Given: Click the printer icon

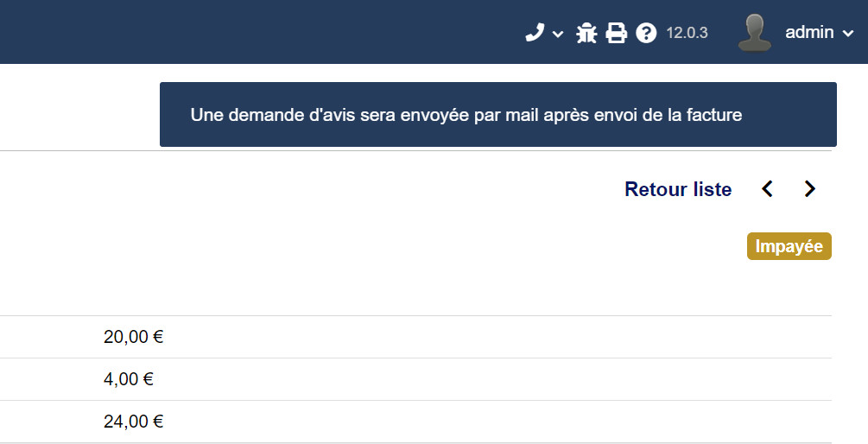Looking at the screenshot, I should 616,33.
